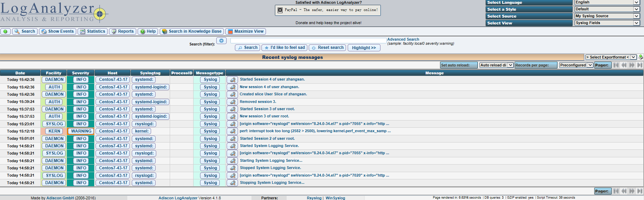644x200 pixels.
Task: Go to last page with bottom pager icon
Action: pyautogui.click(x=640, y=191)
